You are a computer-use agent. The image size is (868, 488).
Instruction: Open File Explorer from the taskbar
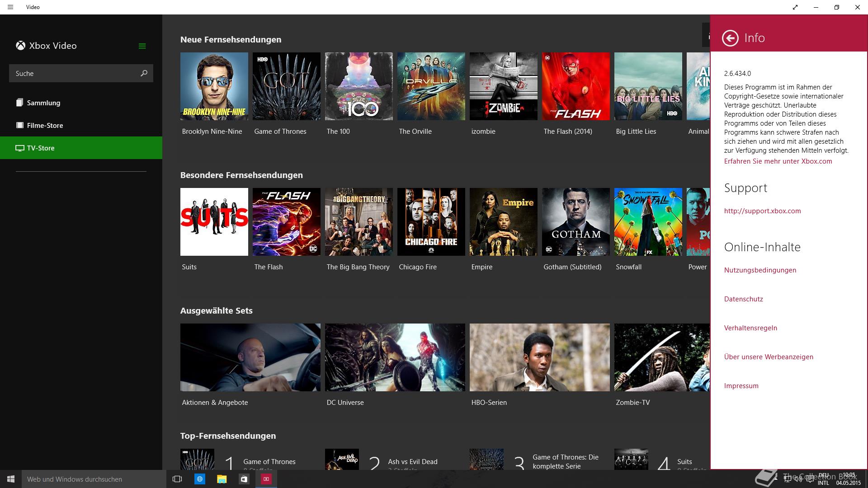tap(222, 479)
